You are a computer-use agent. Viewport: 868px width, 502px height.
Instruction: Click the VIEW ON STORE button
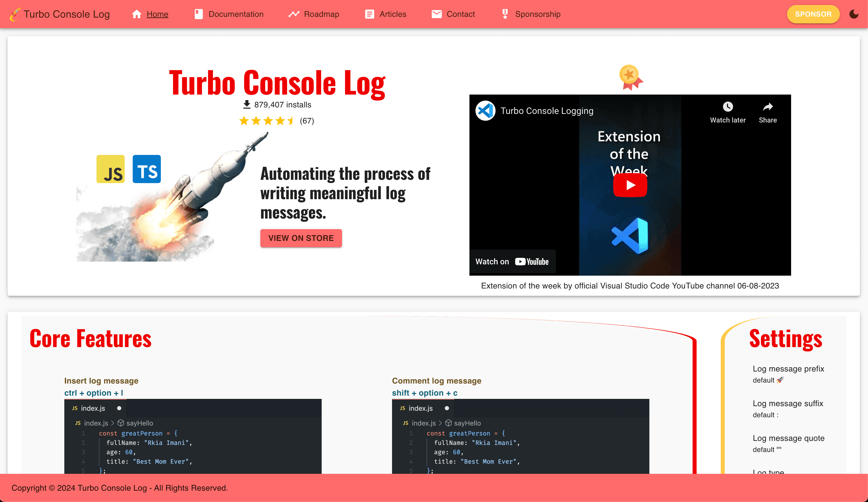click(301, 238)
